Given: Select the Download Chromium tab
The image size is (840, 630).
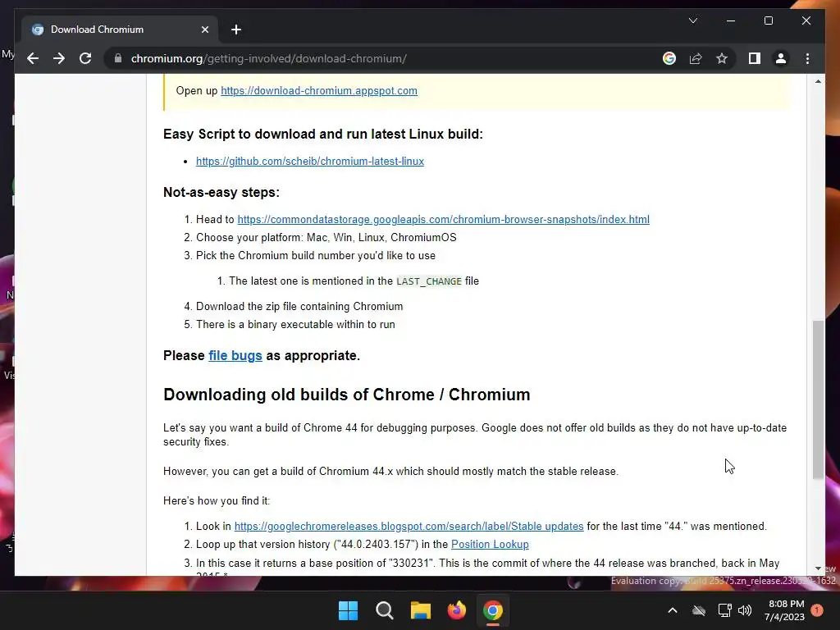Looking at the screenshot, I should pyautogui.click(x=120, y=30).
